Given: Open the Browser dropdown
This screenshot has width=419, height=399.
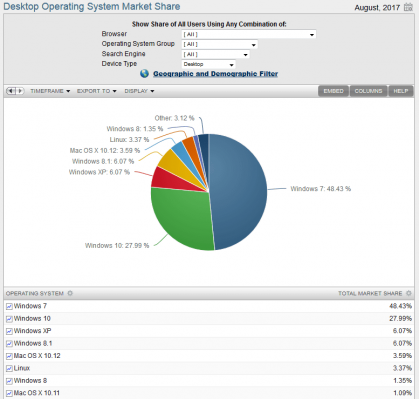Looking at the screenshot, I should click(249, 34).
